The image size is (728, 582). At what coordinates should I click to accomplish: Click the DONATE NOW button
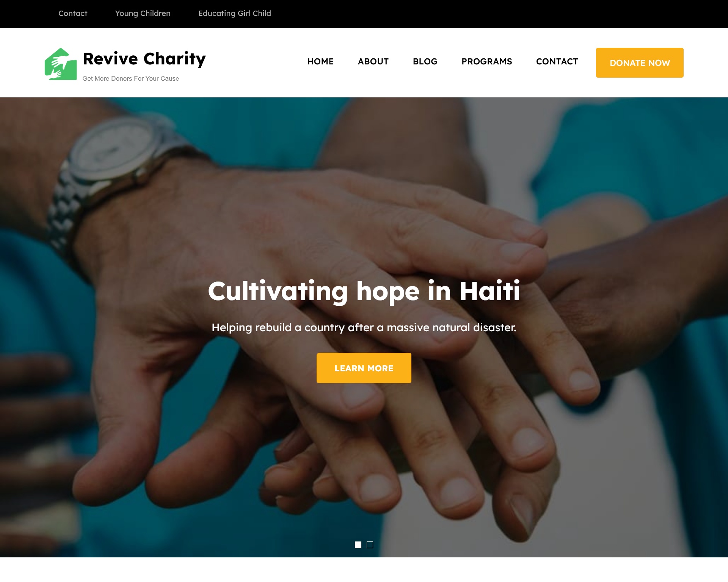639,63
